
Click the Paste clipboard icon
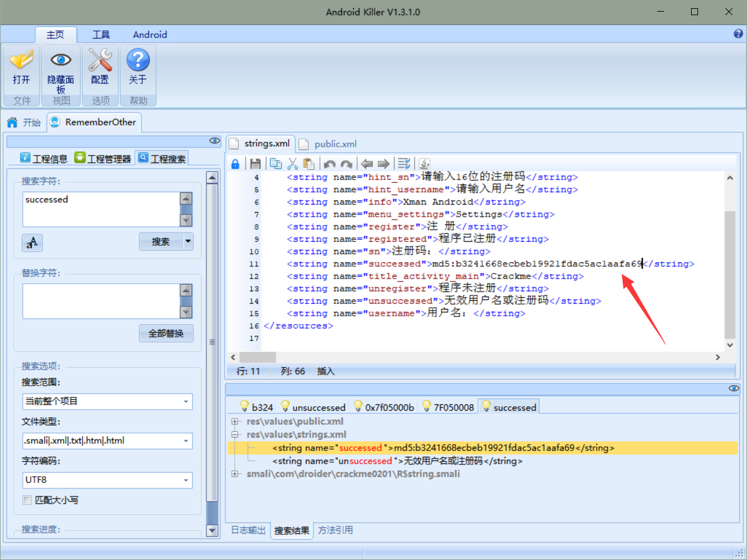click(x=309, y=164)
